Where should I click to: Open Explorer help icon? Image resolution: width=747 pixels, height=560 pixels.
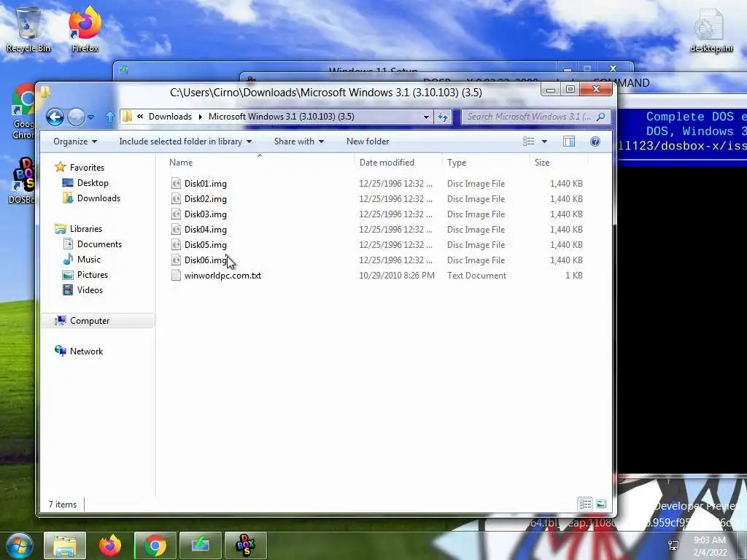pyautogui.click(x=595, y=141)
